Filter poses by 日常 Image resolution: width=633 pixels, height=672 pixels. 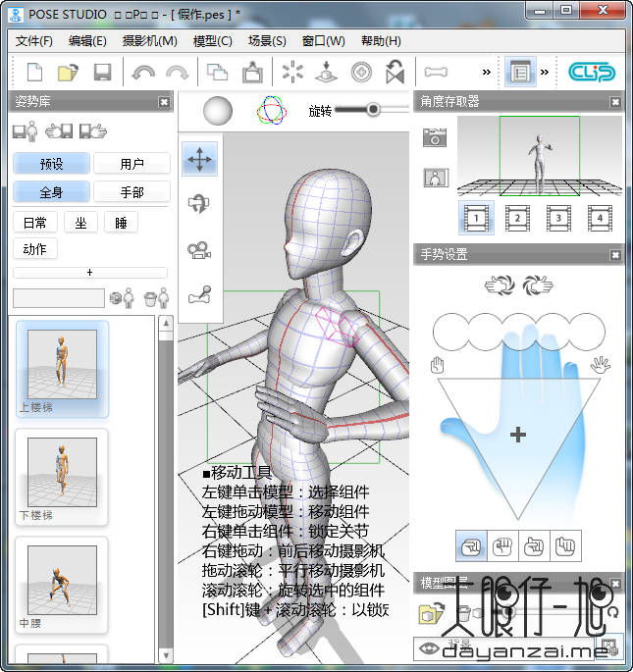(35, 223)
